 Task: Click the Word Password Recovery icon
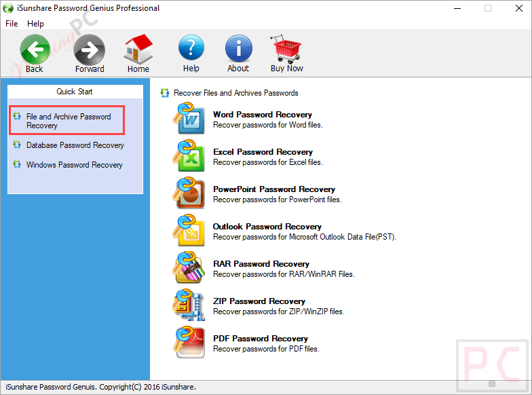[189, 118]
